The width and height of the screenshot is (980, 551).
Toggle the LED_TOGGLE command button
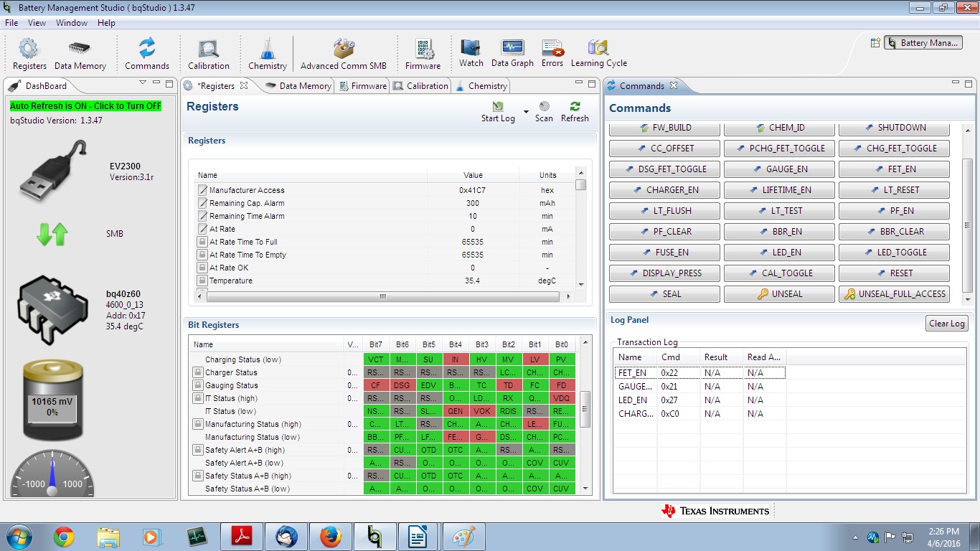pyautogui.click(x=894, y=253)
